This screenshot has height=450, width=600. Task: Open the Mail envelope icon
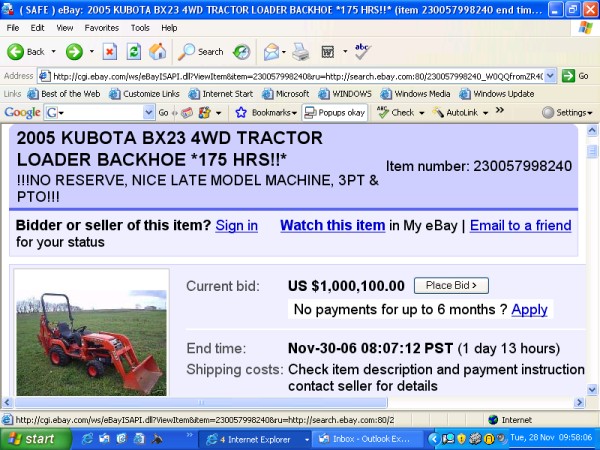pos(271,52)
